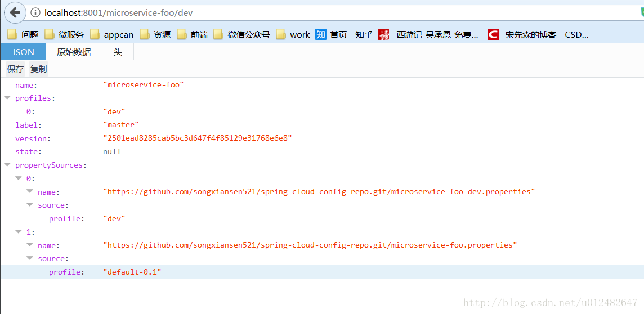This screenshot has width=644, height=314.
Task: Open the appcan bookmark folder
Action: 112,34
